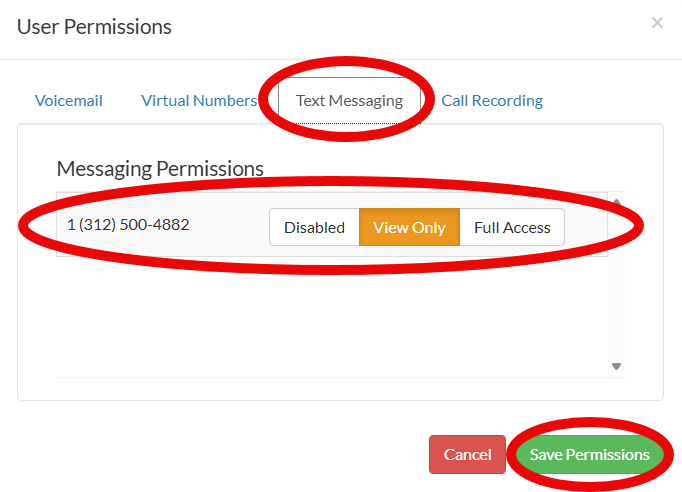This screenshot has width=682, height=492.
Task: Click the Messaging Permissions heading
Action: pyautogui.click(x=160, y=168)
